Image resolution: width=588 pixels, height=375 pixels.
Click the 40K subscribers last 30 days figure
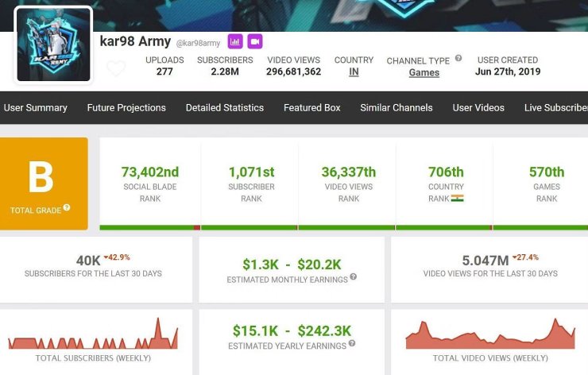pos(88,261)
